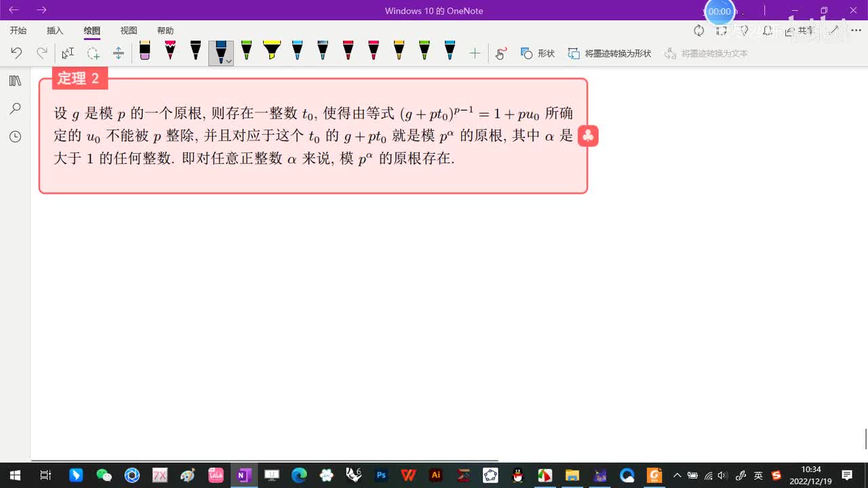Open the search pane in sidebar

(15, 108)
